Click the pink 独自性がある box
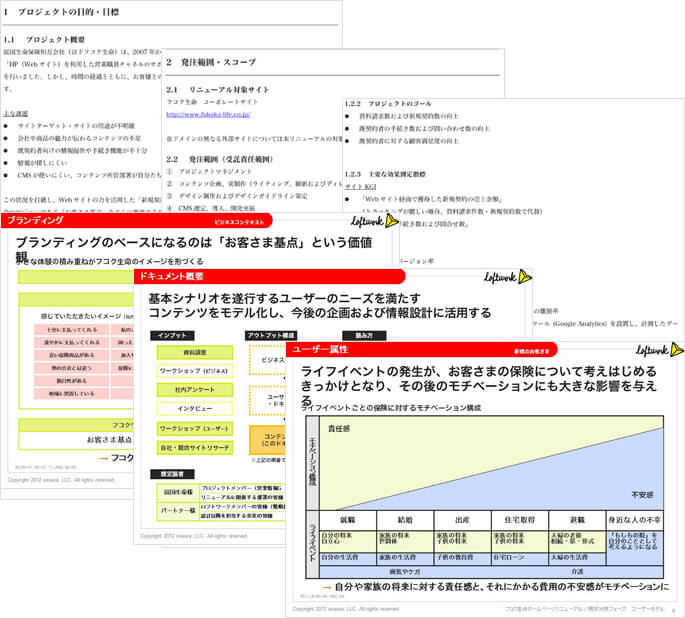 coord(71,381)
